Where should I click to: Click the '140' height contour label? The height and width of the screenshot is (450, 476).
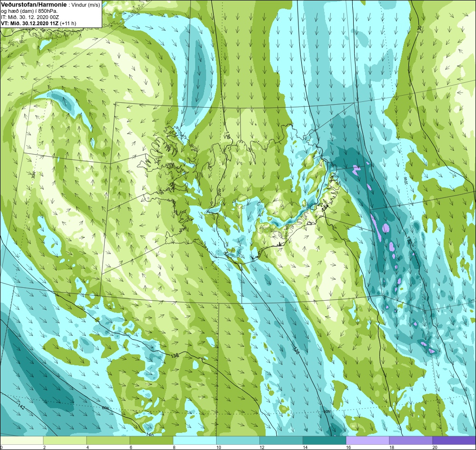pos(149,434)
